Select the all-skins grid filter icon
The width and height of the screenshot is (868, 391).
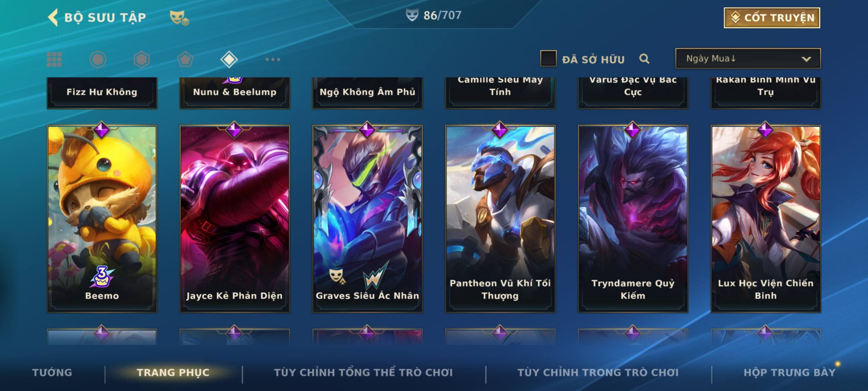[54, 59]
